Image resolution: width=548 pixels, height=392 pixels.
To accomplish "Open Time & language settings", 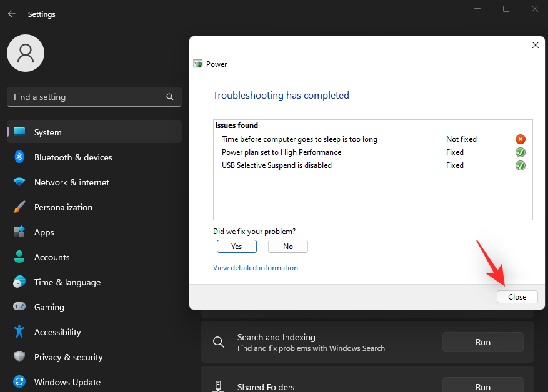I will [x=67, y=282].
